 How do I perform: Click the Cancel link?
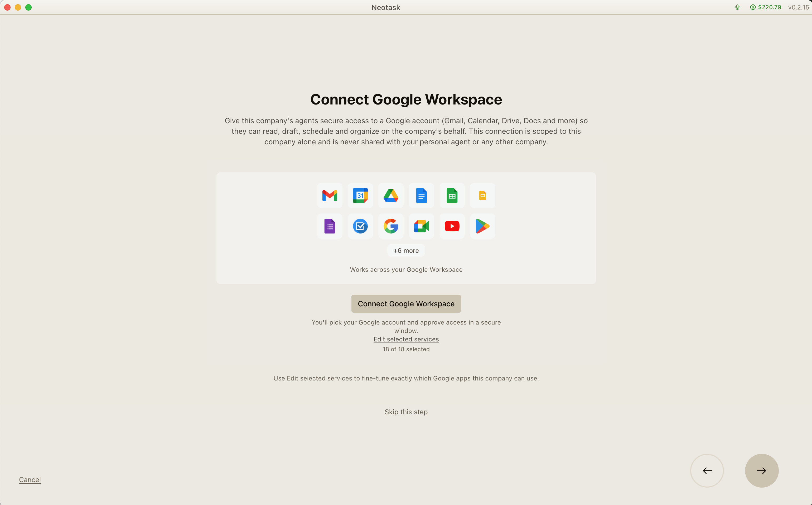pyautogui.click(x=30, y=480)
